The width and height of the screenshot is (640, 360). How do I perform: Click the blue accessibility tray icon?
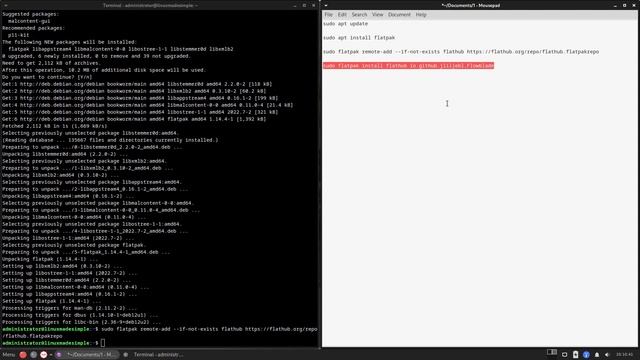click(x=586, y=355)
